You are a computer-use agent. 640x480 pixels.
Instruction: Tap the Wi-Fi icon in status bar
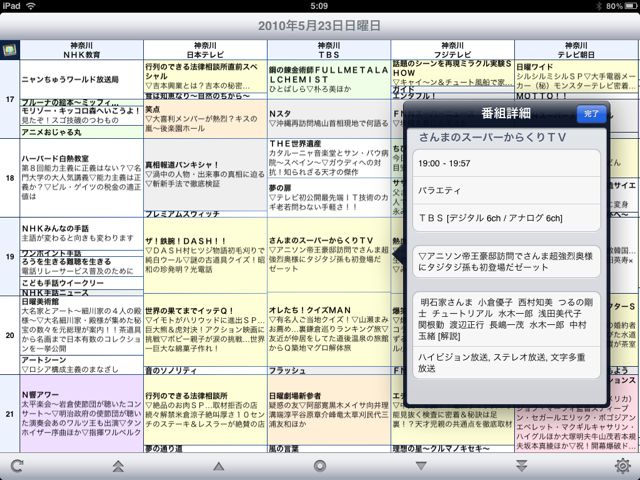pos(30,6)
